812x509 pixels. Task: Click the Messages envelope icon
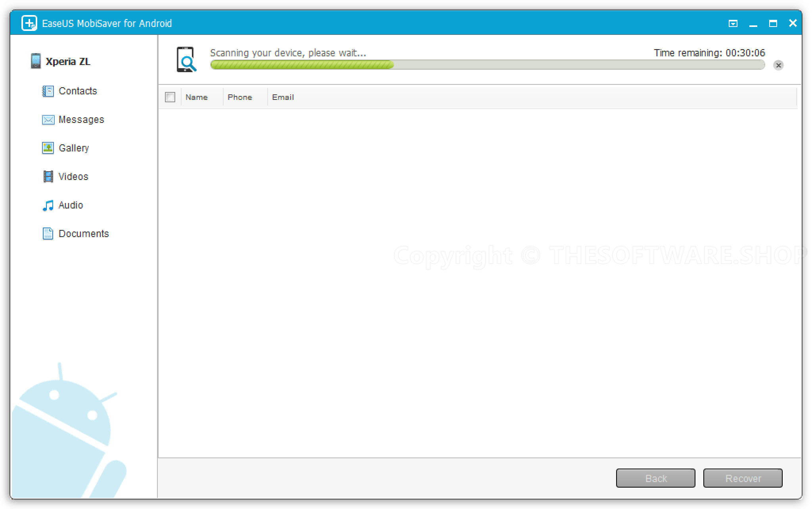(x=48, y=120)
